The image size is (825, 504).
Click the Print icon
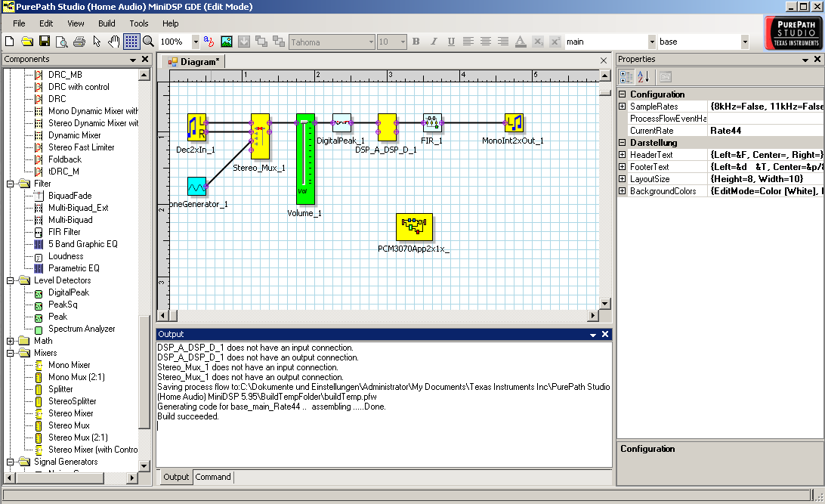(x=79, y=42)
